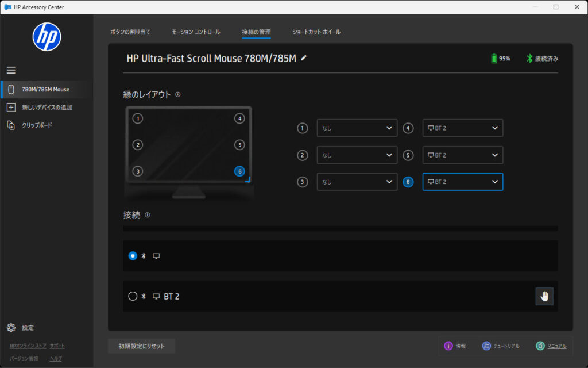588x368 pixels.
Task: Click the green Bluetooth 接続済み icon
Action: (x=529, y=58)
